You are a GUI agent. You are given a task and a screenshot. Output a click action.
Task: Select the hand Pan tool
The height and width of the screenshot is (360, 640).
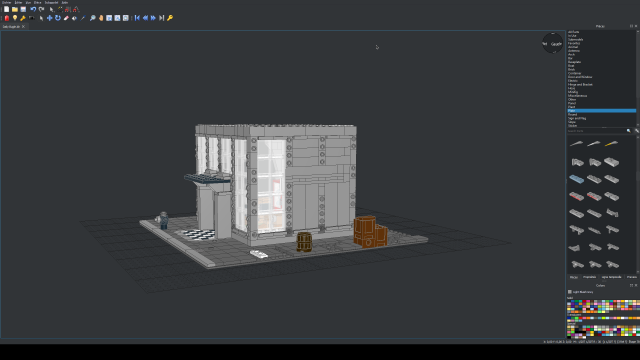(101, 18)
